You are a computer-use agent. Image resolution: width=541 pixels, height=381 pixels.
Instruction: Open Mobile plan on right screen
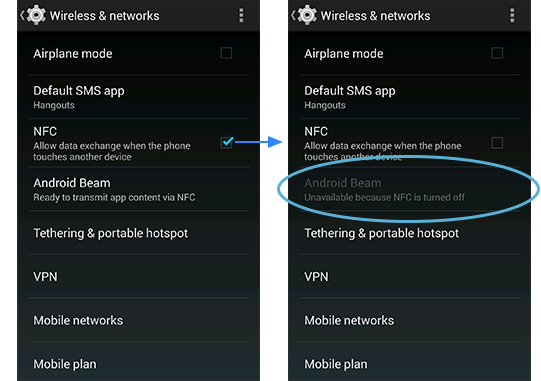tap(409, 362)
